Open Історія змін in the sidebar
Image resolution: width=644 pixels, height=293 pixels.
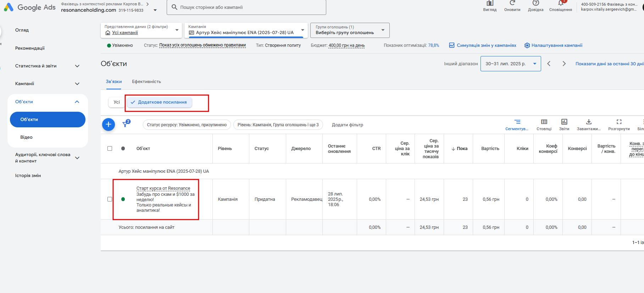(28, 176)
